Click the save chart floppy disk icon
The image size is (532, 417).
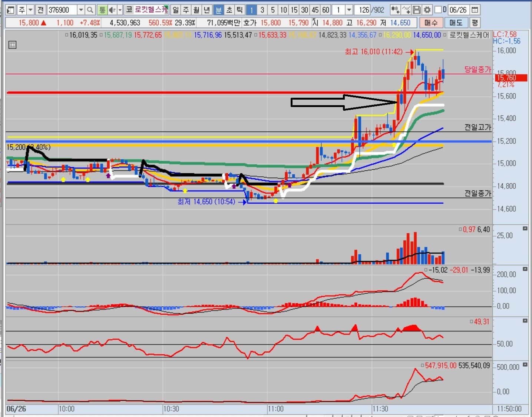point(417,10)
